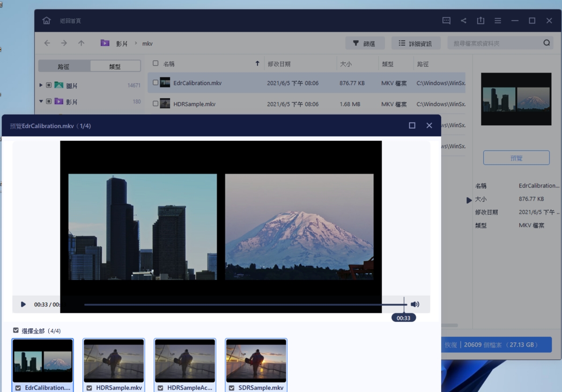The width and height of the screenshot is (562, 392).
Task: Click the video progress seek bar
Action: tap(234, 305)
